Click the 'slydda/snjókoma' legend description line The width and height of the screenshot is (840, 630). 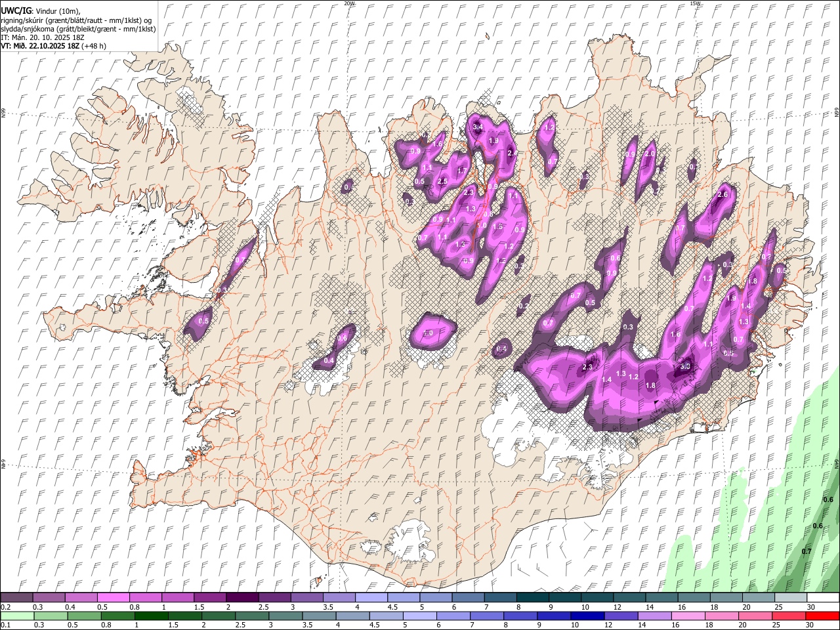[78, 29]
